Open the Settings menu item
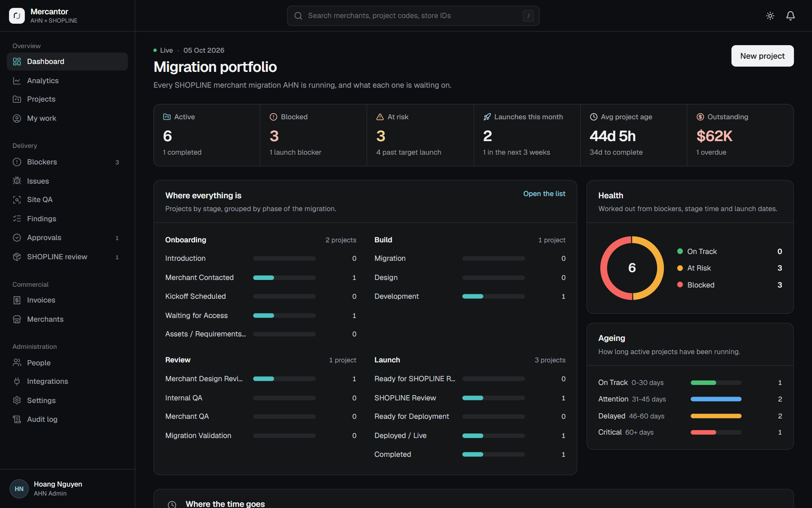 click(67, 400)
